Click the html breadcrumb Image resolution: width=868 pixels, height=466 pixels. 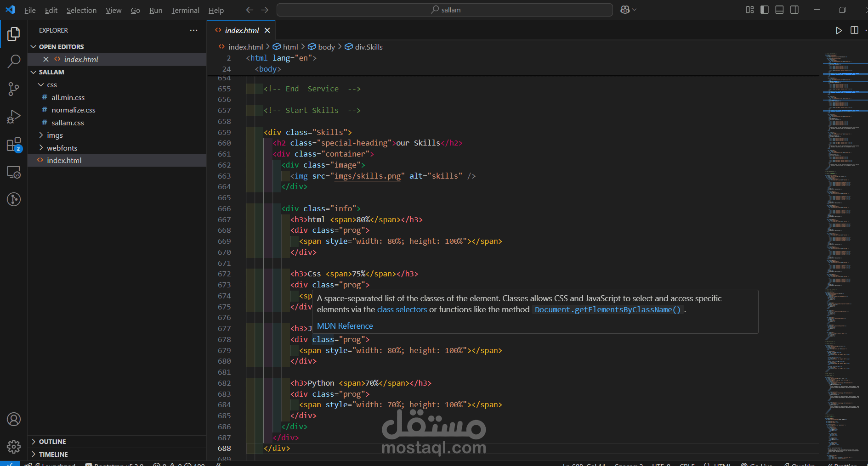(x=286, y=47)
